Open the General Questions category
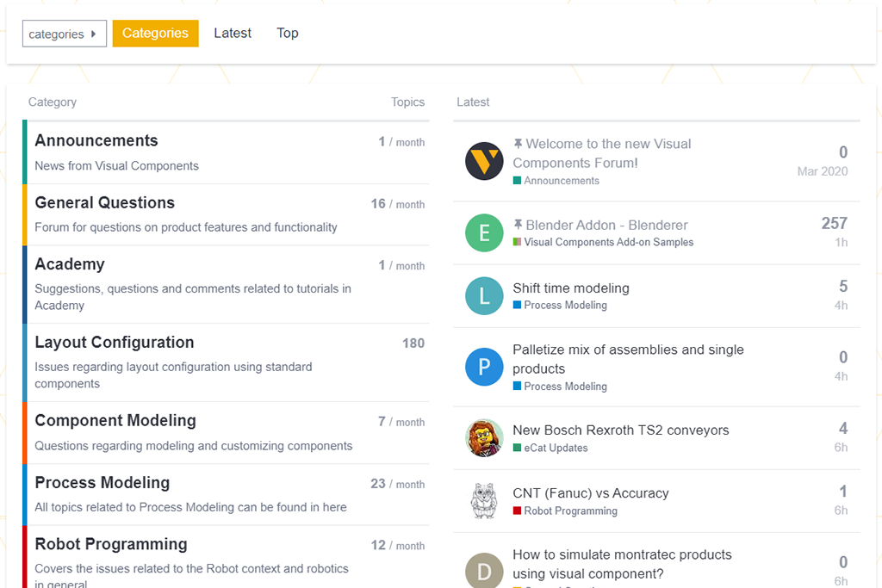882x588 pixels. pos(104,202)
